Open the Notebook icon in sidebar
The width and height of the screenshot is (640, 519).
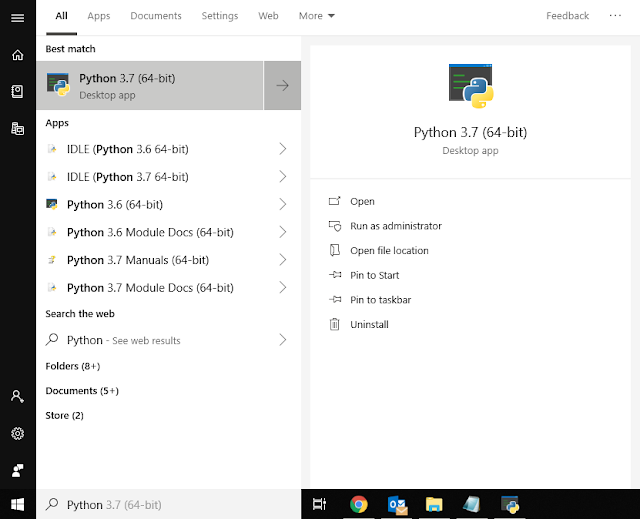[x=17, y=91]
